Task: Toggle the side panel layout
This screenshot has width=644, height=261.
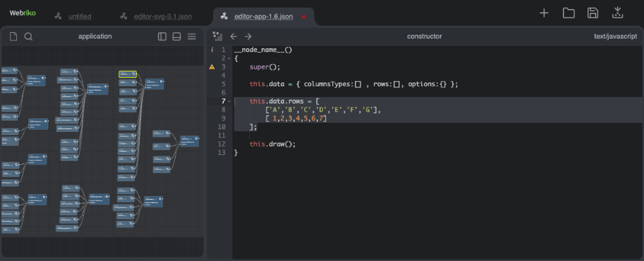Action: pyautogui.click(x=162, y=37)
